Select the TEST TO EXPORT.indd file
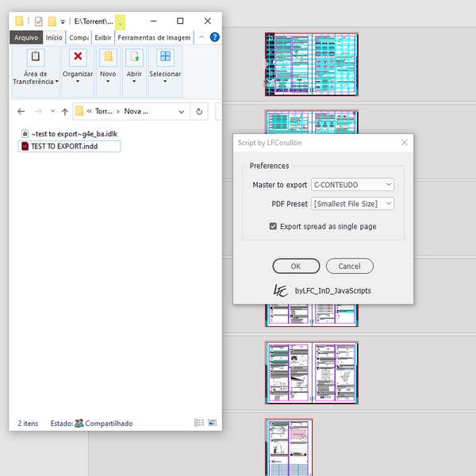476x476 pixels. click(63, 146)
